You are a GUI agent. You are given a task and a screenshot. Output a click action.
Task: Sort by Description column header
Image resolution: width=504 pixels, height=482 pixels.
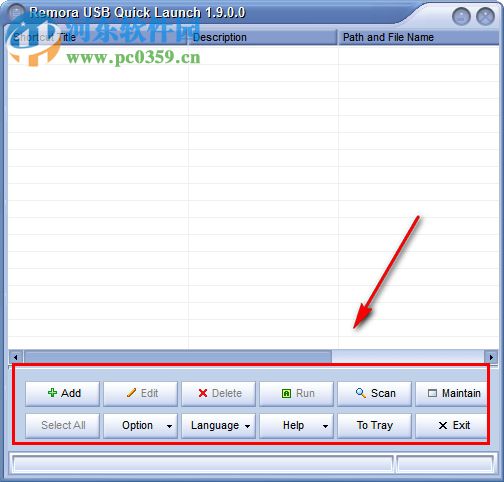tap(263, 37)
